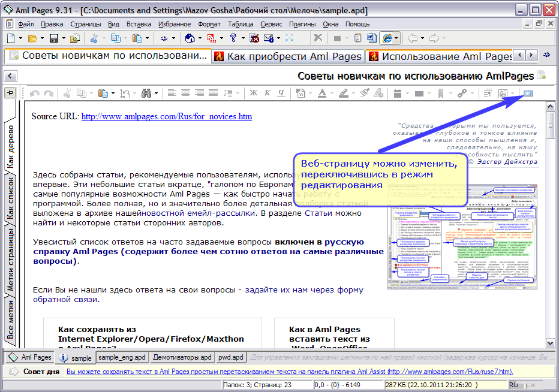Screen dimensions: 559x392
Task: Open the Формат menu
Action: (209, 24)
